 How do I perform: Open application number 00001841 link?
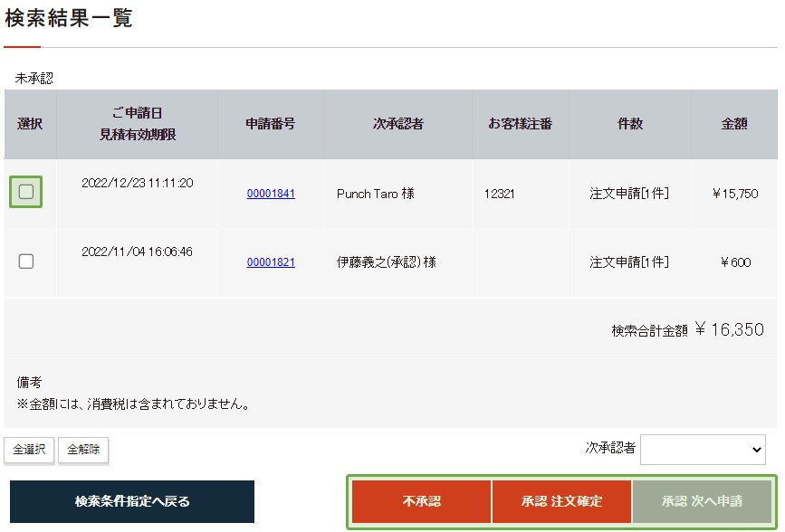(271, 194)
